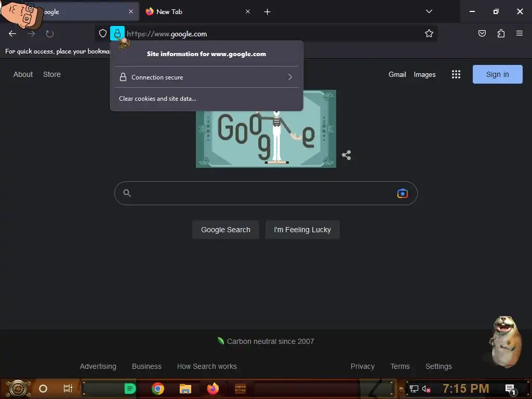Click the muted volume icon in tray

pos(426,389)
